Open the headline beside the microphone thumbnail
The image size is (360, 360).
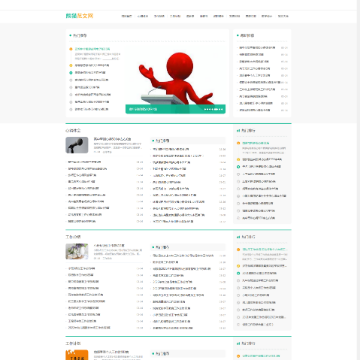tap(112, 139)
